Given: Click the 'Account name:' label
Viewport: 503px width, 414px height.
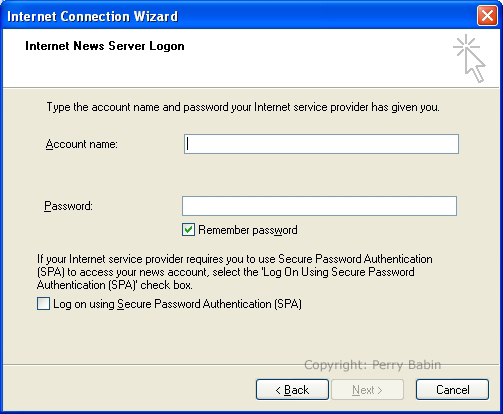Looking at the screenshot, I should [82, 144].
